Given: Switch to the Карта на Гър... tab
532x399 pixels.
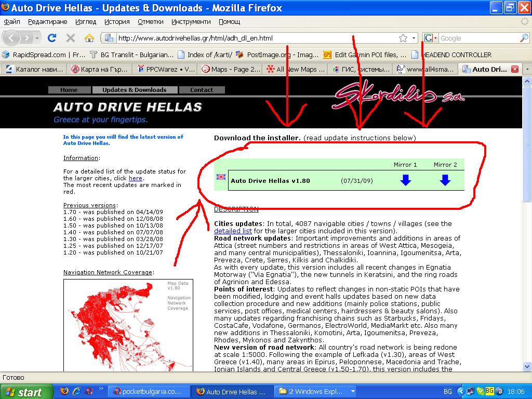Looking at the screenshot, I should (x=99, y=69).
